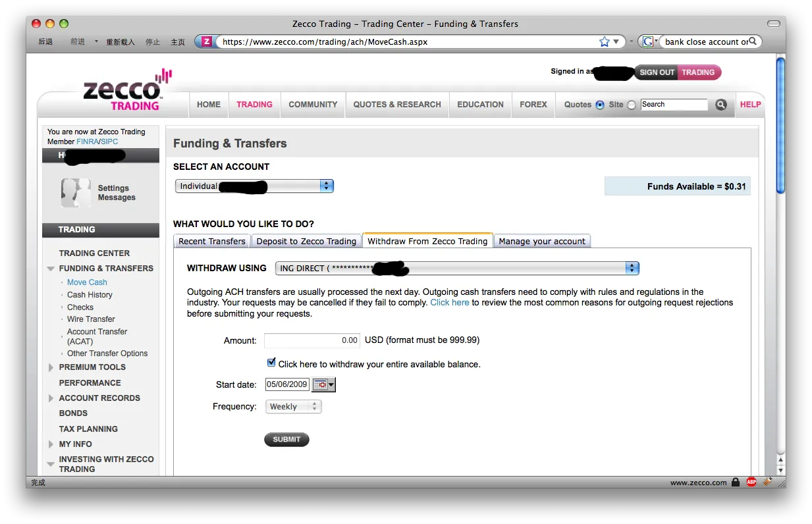Open the HOME navigation item
Image resolution: width=812 pixels, height=524 pixels.
(209, 105)
